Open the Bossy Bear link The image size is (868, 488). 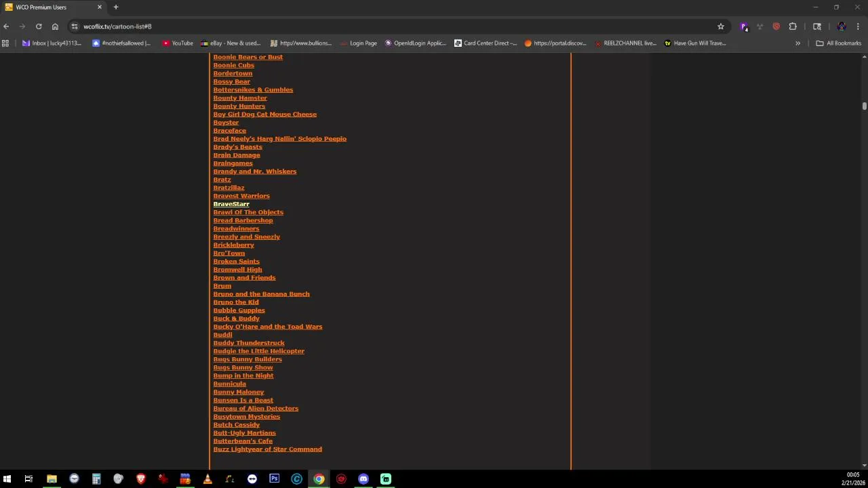tap(231, 81)
